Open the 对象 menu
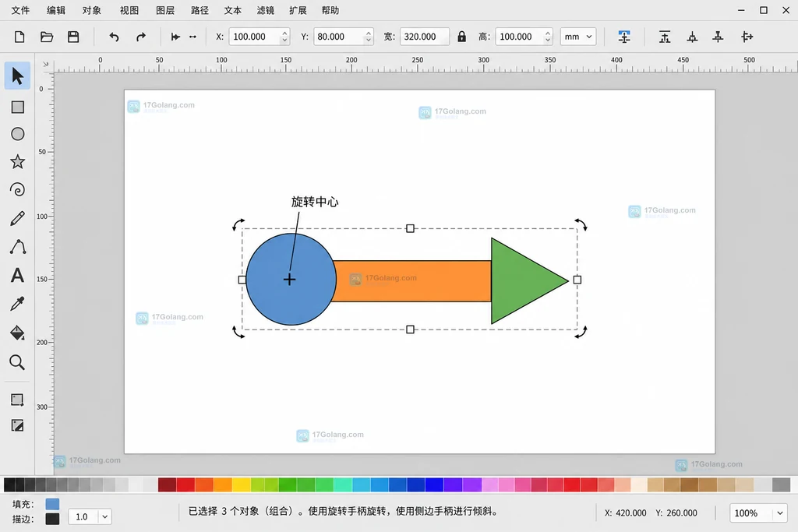The height and width of the screenshot is (532, 798). tap(92, 10)
